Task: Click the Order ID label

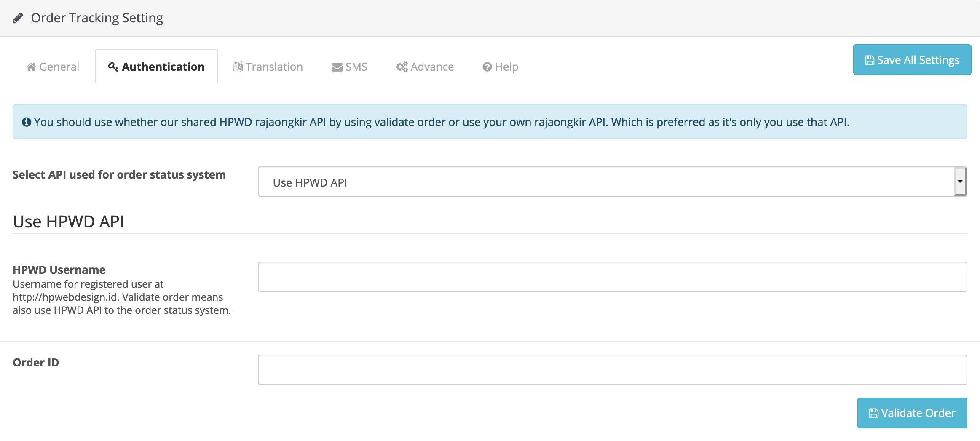Action: pos(36,362)
